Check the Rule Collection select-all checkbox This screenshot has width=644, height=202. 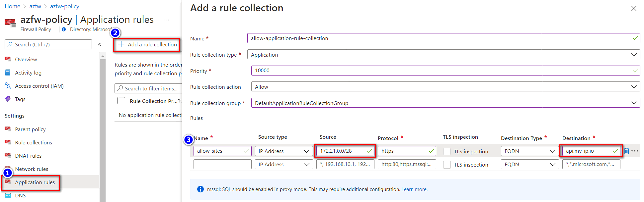click(121, 101)
